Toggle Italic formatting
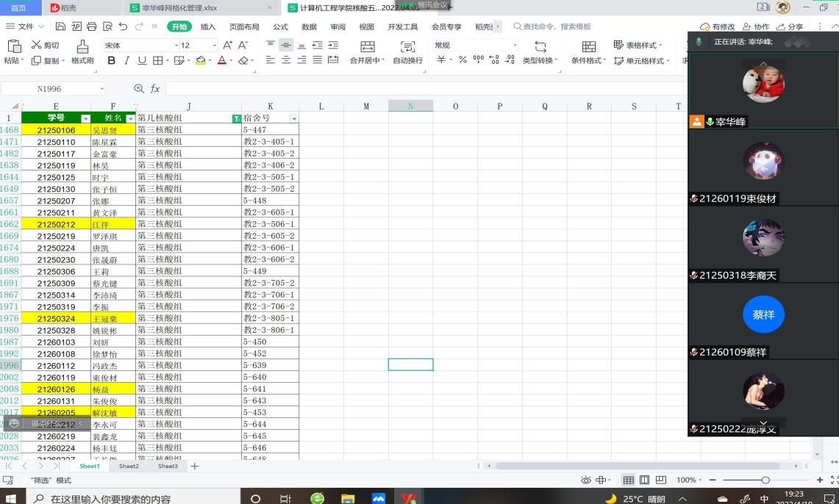 [126, 60]
